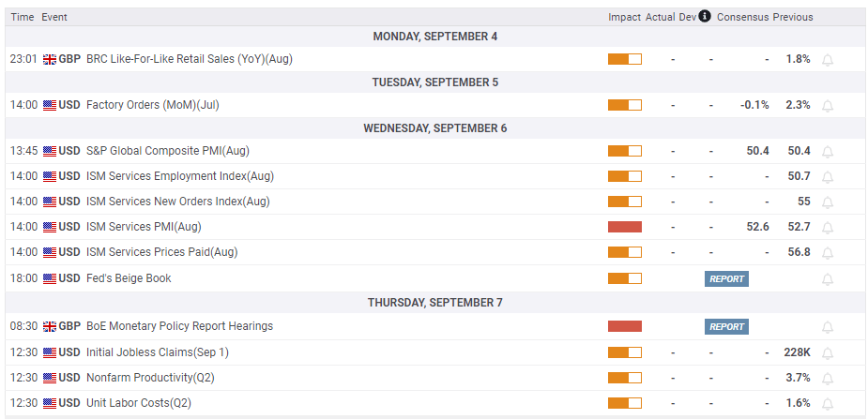The width and height of the screenshot is (868, 419).
Task: Toggle alert bell for ISM Services PMI
Action: [828, 228]
